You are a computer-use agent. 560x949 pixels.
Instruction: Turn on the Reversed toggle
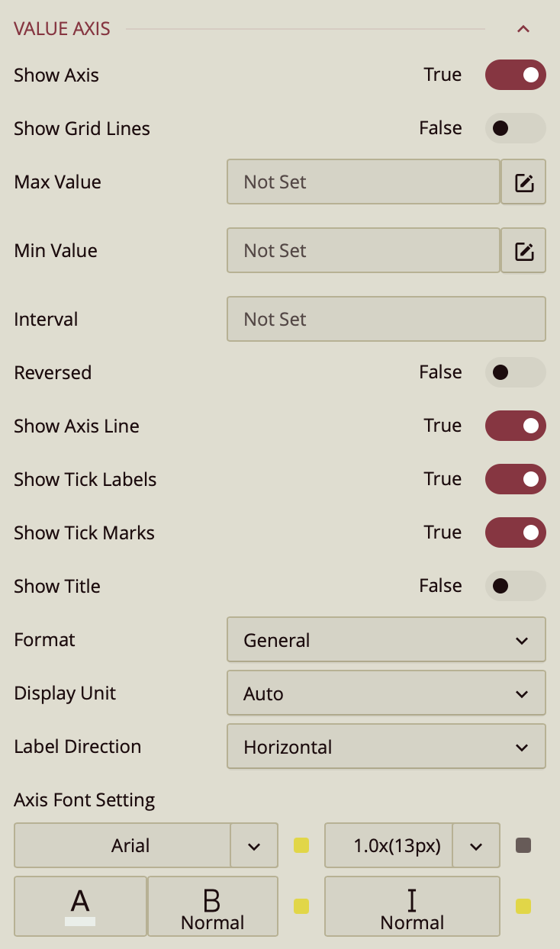[x=515, y=372]
